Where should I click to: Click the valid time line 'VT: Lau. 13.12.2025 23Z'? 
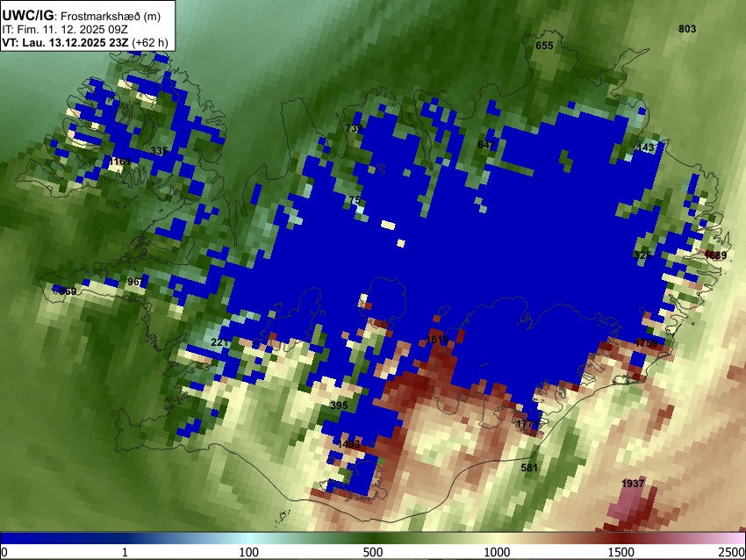pos(65,42)
